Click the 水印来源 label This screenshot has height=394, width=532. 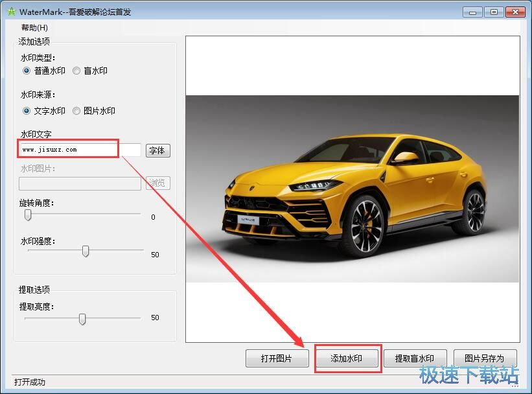[x=38, y=95]
